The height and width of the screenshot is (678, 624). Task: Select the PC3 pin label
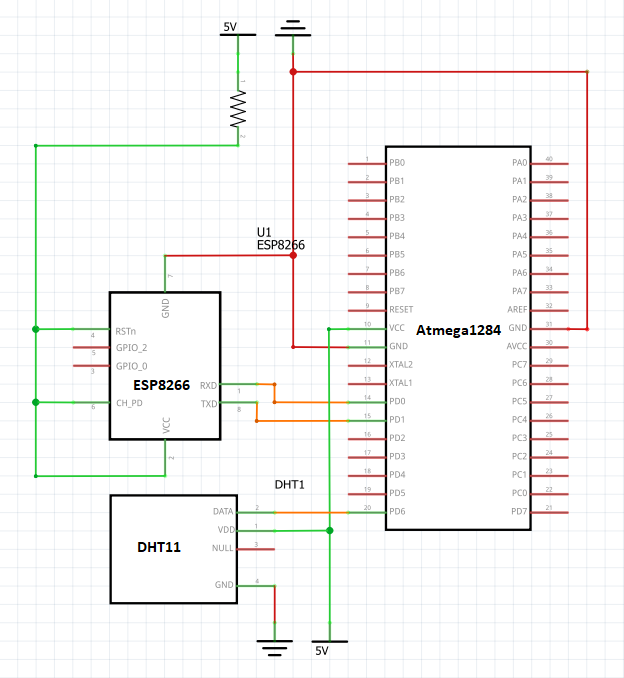tap(520, 438)
